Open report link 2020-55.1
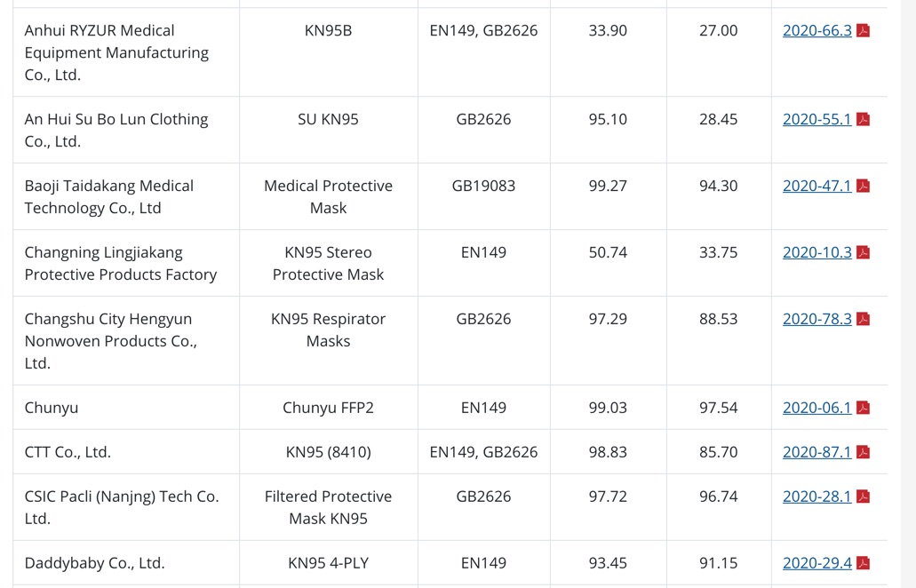Screen dimensions: 916x588 pyautogui.click(x=817, y=119)
